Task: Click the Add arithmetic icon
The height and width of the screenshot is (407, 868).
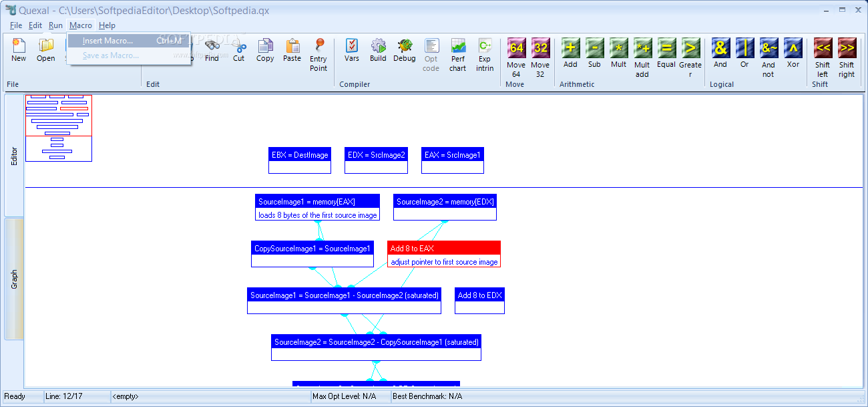Action: 570,47
